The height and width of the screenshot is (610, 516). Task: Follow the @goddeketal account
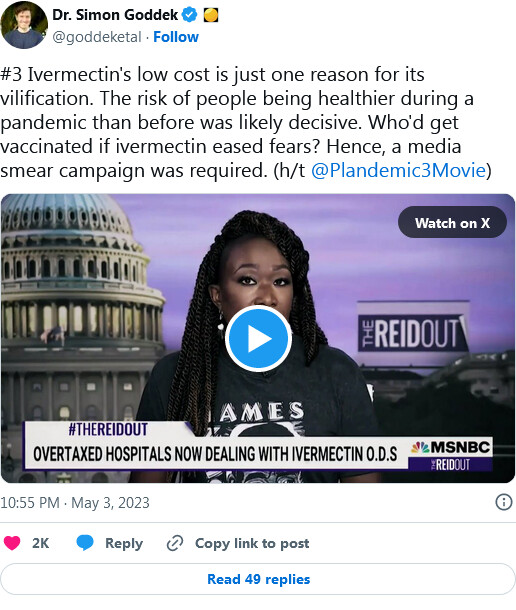point(176,37)
